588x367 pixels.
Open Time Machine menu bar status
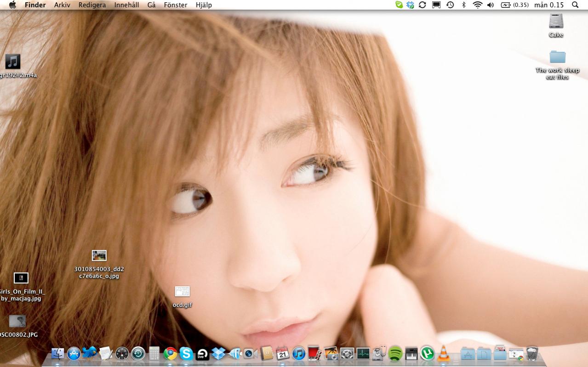coord(450,5)
